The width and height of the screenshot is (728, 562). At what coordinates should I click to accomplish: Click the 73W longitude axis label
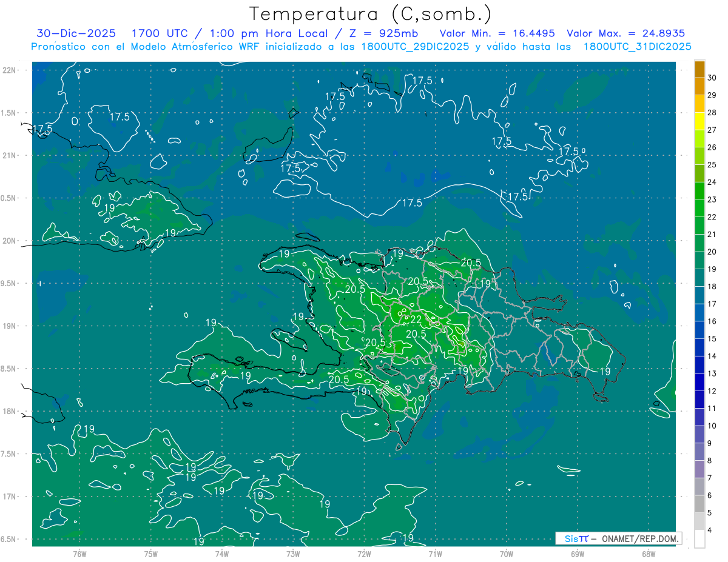pos(293,554)
